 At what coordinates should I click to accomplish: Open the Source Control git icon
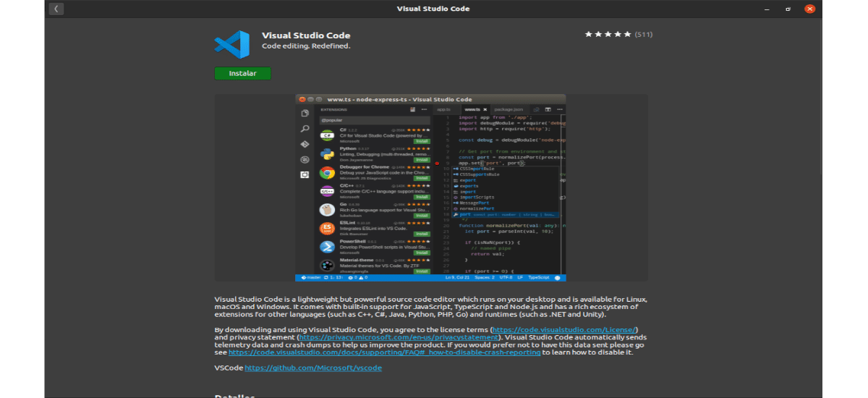click(x=305, y=144)
